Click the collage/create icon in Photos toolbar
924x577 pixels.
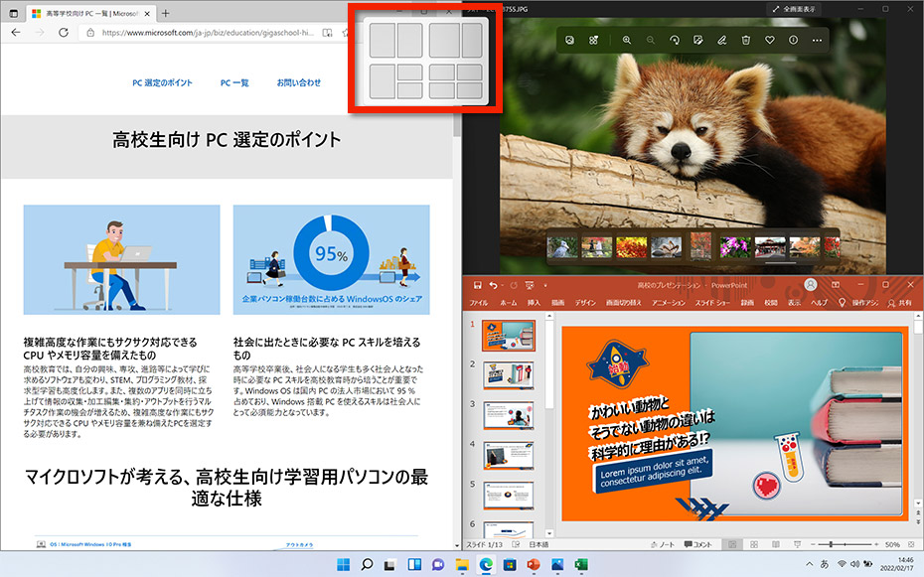pos(593,40)
